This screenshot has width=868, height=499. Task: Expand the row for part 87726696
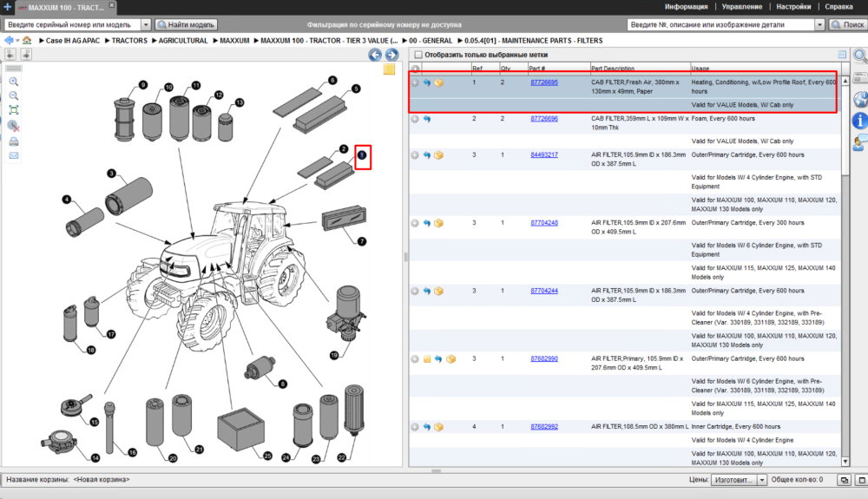415,119
